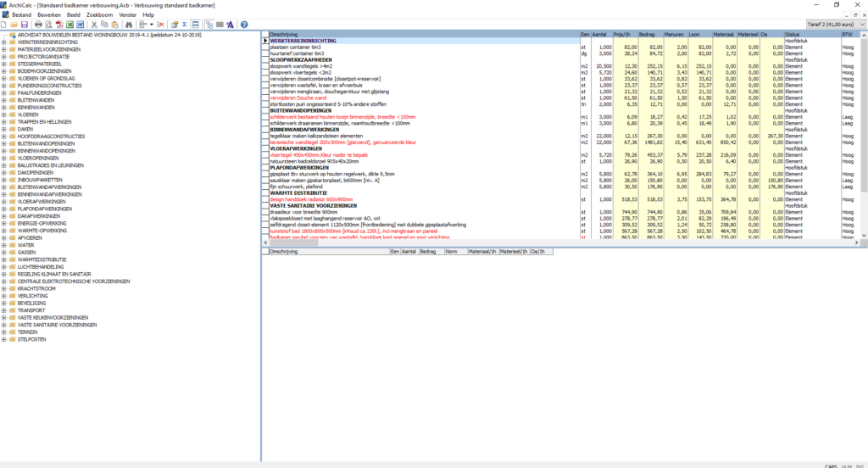Tick the checkbox beside 'draaideur voor breedte 900mm'
Image resolution: width=868 pixels, height=468 pixels.
(x=265, y=212)
